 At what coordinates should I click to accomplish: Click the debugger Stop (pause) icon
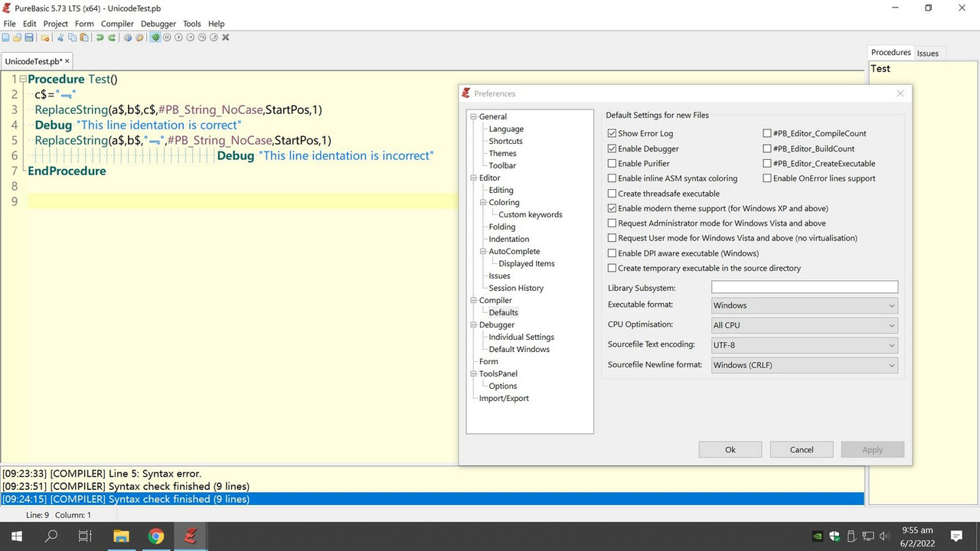tap(167, 37)
